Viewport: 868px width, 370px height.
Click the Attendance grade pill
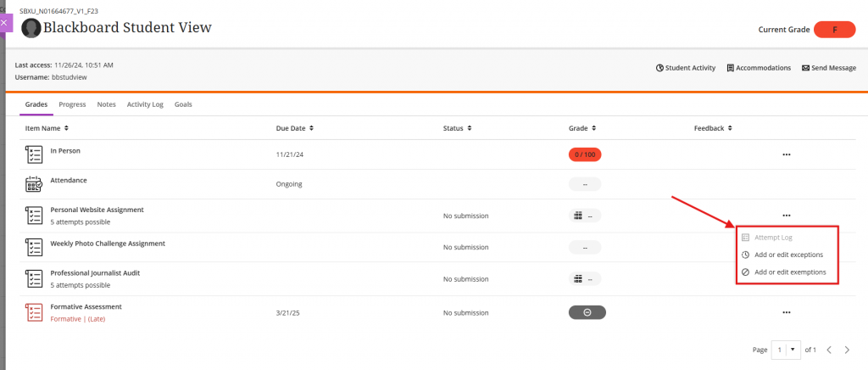[585, 184]
